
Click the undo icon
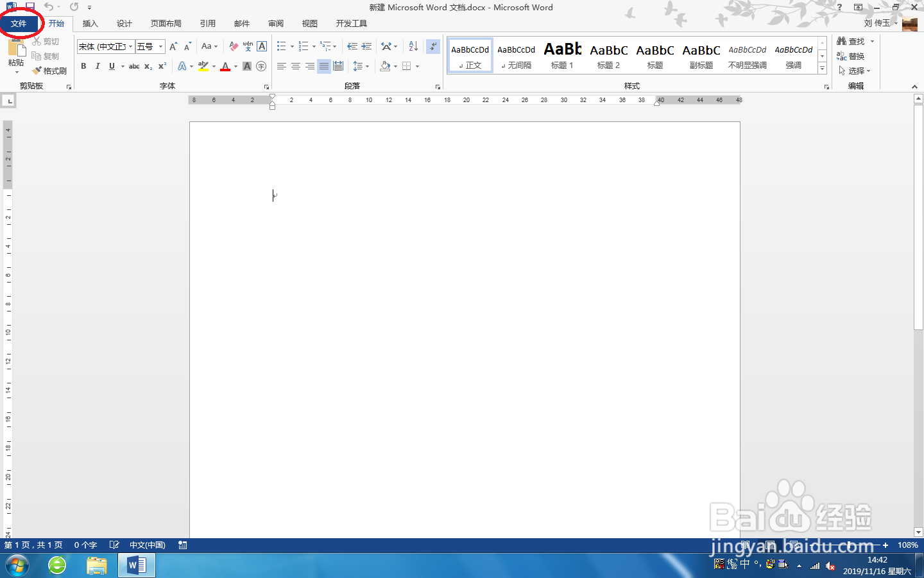coord(49,7)
